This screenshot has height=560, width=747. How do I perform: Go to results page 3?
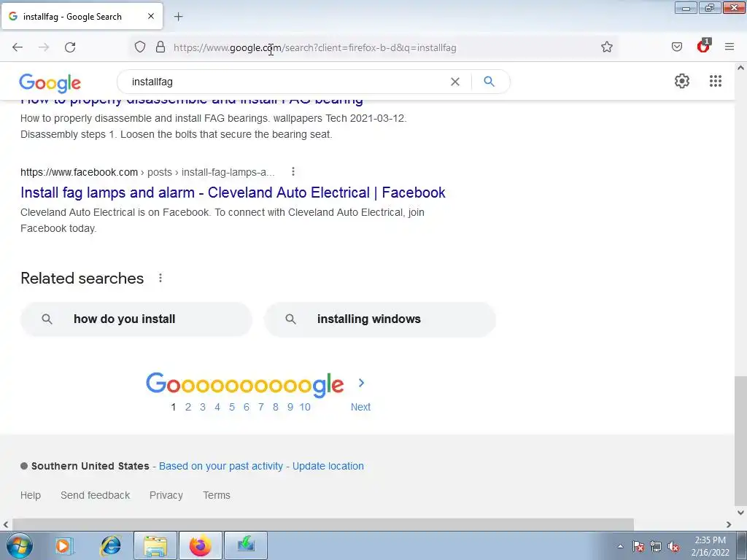click(x=203, y=407)
